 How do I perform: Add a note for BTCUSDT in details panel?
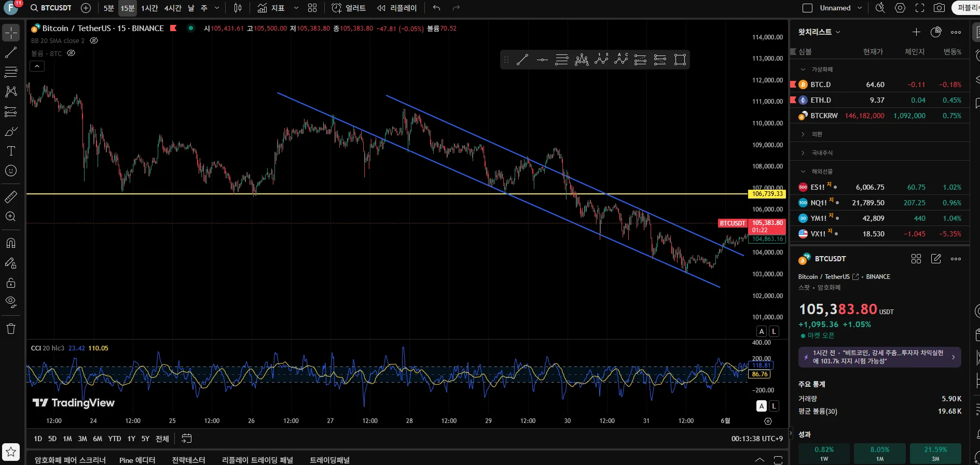(x=936, y=259)
